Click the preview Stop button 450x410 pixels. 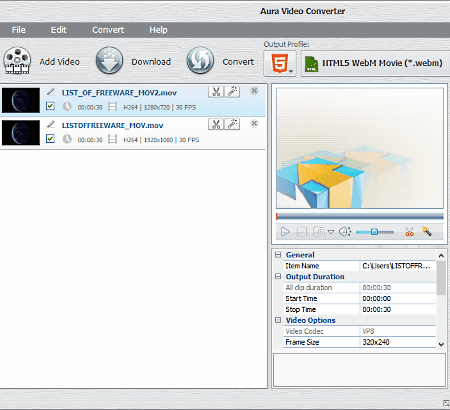[302, 231]
